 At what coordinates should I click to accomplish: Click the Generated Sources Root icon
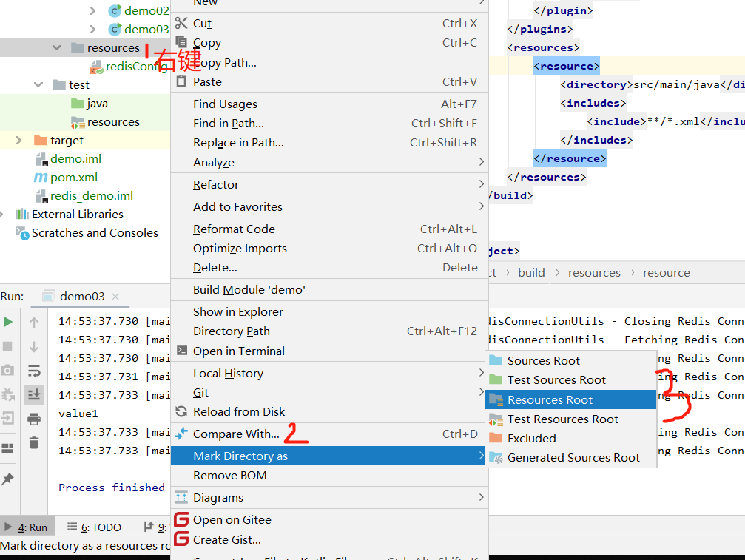pyautogui.click(x=496, y=457)
